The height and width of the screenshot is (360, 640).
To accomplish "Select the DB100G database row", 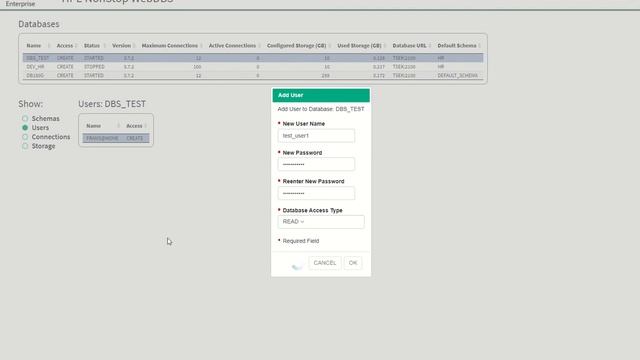I will (253, 76).
